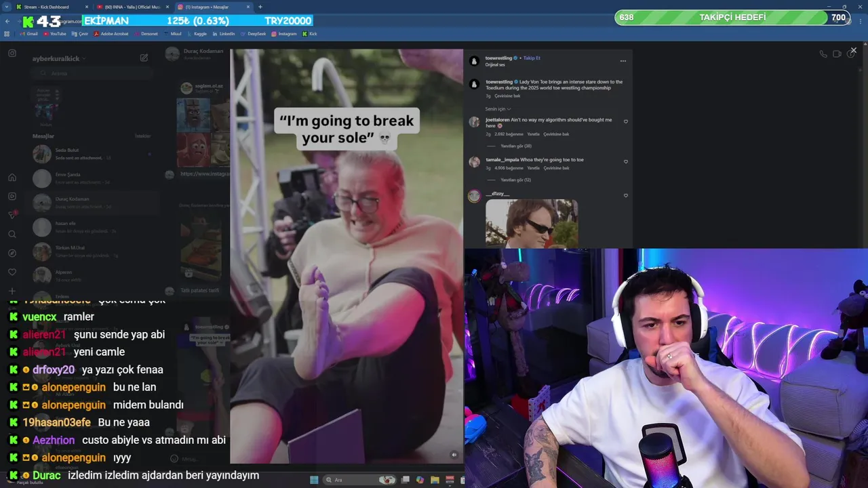Open File Explorer from taskbar
868x488 pixels.
[435, 480]
